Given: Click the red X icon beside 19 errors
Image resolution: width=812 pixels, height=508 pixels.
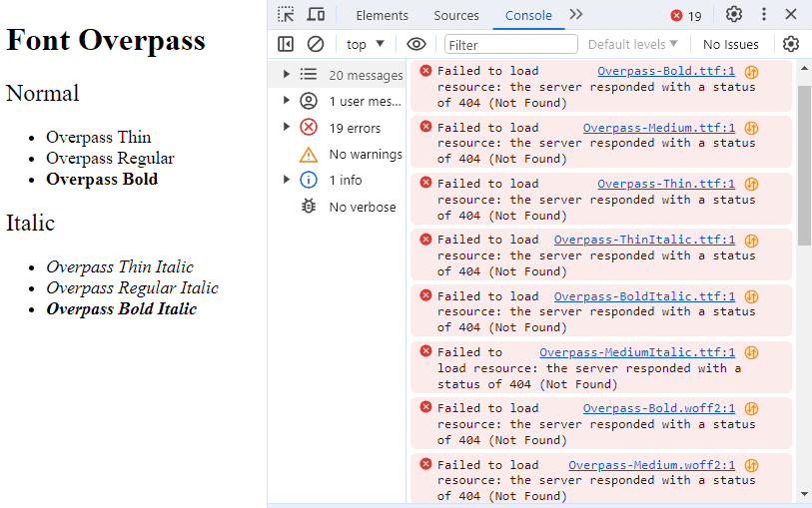Looking at the screenshot, I should pos(309,128).
